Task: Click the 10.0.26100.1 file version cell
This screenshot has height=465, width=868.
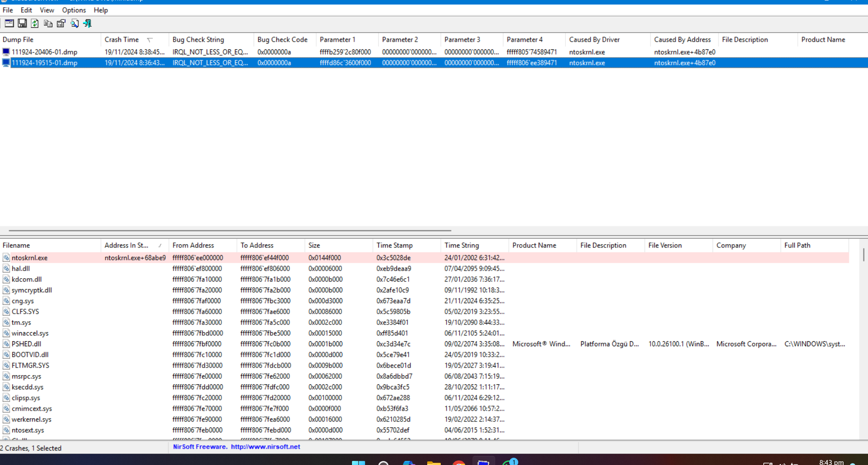Action: pyautogui.click(x=679, y=344)
